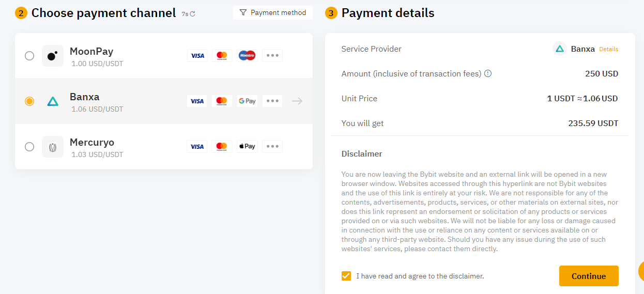Expand more payment options for Banxa

click(272, 101)
